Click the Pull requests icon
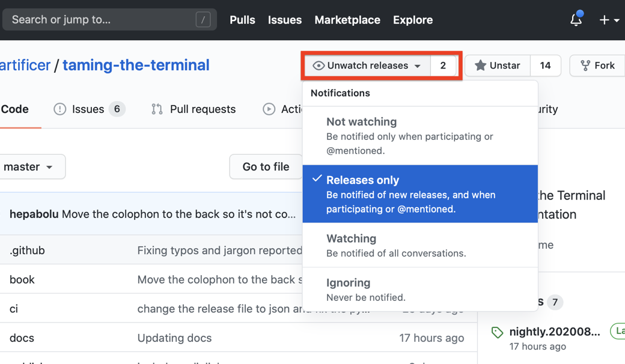The image size is (625, 364). [x=157, y=109]
